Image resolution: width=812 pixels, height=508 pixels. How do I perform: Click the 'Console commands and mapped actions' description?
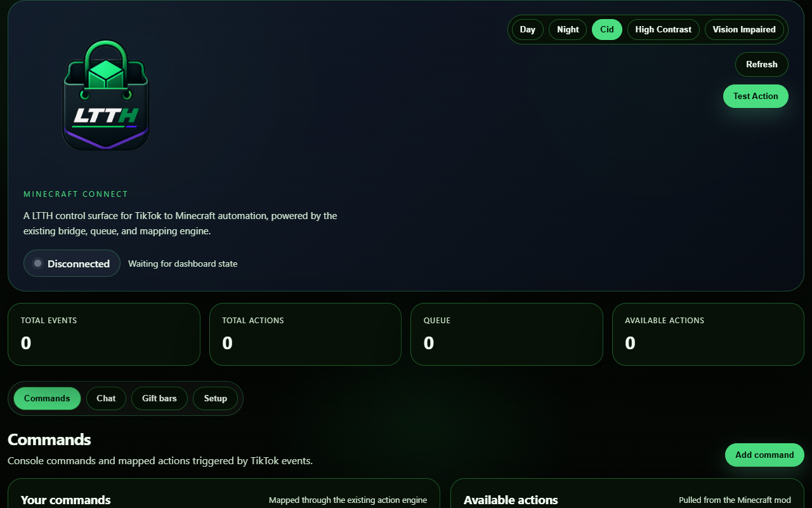(160, 460)
